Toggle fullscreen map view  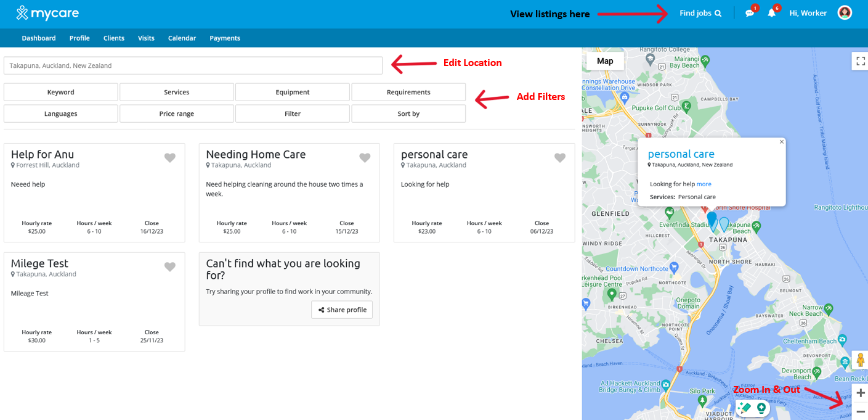(x=861, y=61)
